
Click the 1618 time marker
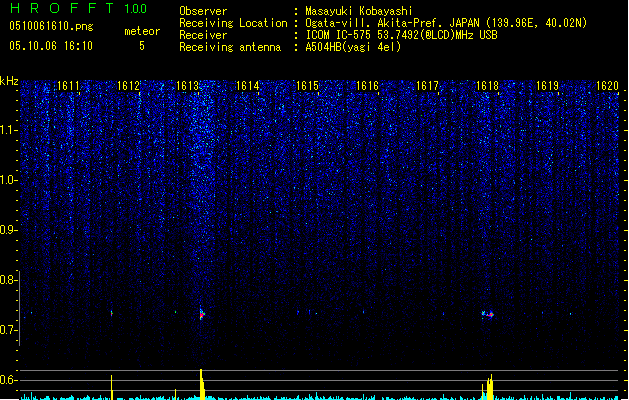click(x=487, y=86)
